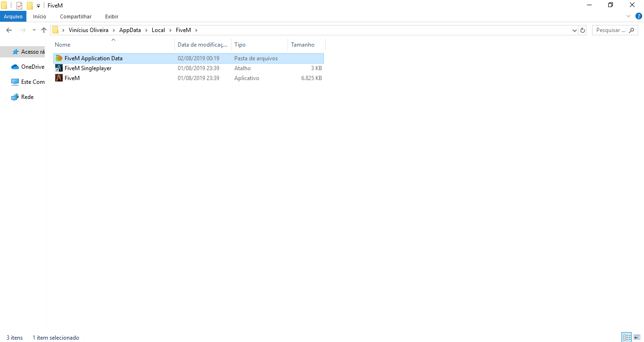Click the back navigation arrow
Viewport: 644px width, 342px height.
tap(8, 30)
